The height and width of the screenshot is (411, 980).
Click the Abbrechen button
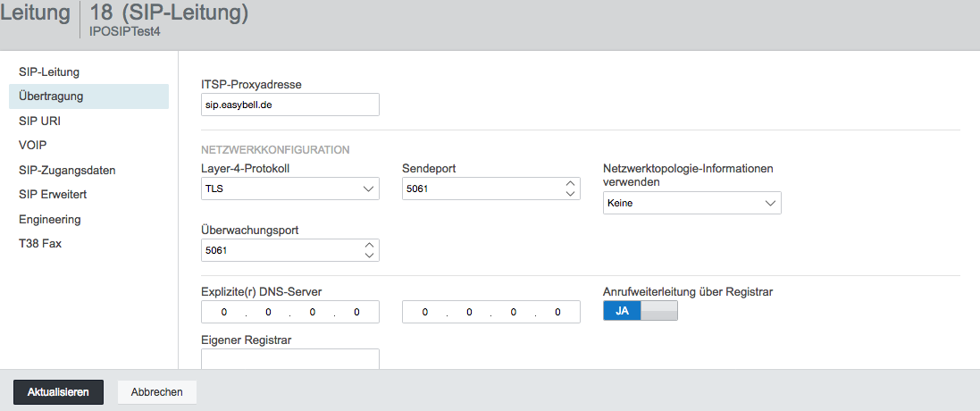pos(157,392)
